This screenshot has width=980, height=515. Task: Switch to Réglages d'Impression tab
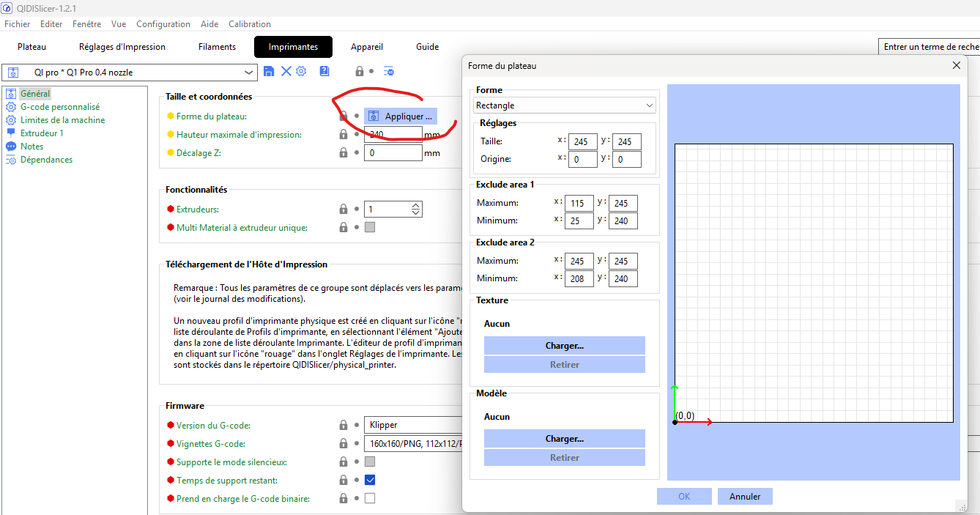[x=122, y=47]
